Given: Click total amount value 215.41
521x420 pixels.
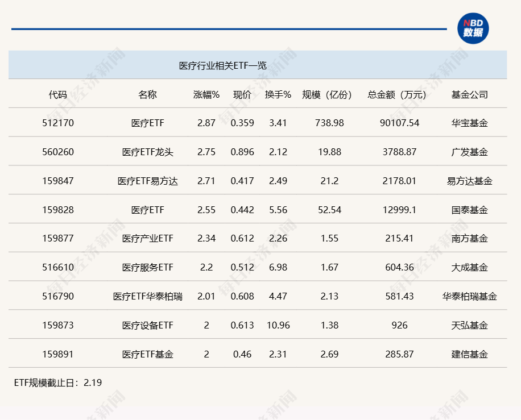Looking at the screenshot, I should pyautogui.click(x=399, y=238).
